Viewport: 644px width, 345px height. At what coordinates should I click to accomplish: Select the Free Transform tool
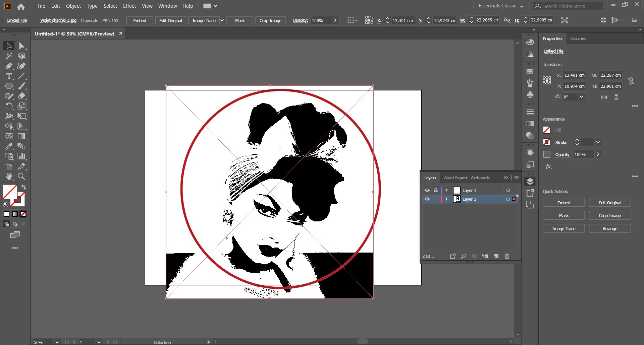(x=22, y=116)
